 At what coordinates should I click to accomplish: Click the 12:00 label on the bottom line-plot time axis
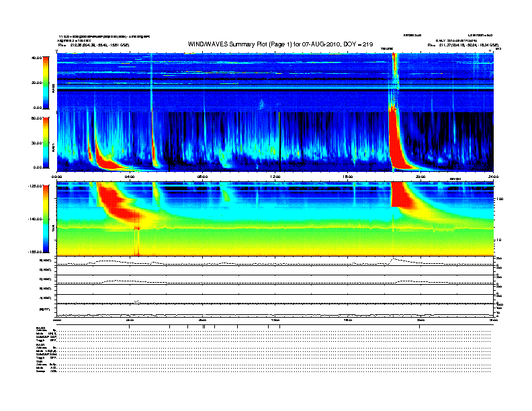click(275, 320)
